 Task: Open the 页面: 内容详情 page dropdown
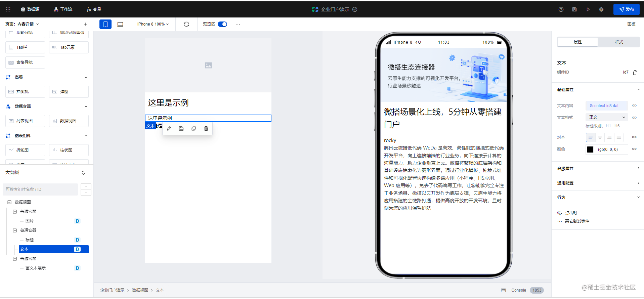tap(22, 24)
